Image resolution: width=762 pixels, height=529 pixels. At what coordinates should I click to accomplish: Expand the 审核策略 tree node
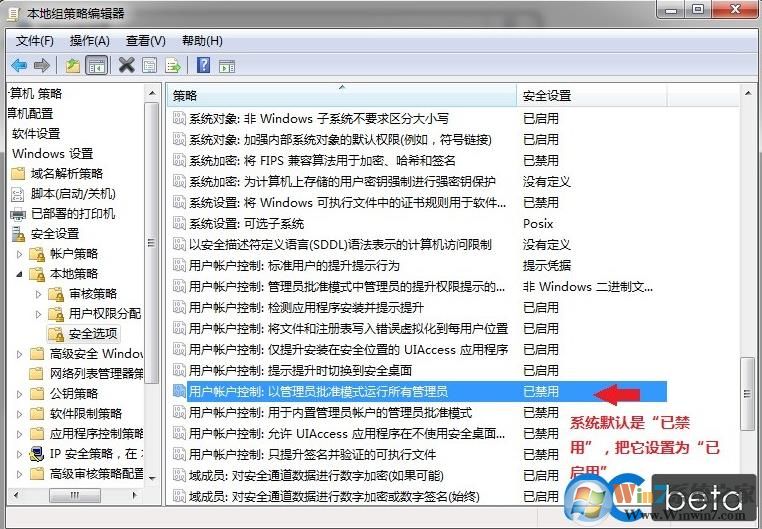38,294
